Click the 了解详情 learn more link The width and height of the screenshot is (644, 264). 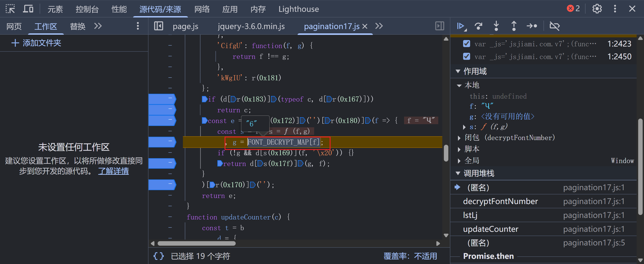[113, 171]
